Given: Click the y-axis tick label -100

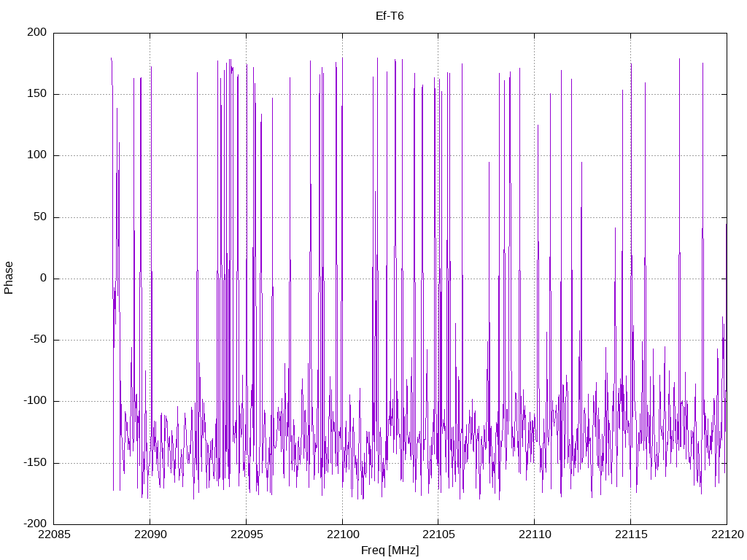Looking at the screenshot, I should (35, 401).
